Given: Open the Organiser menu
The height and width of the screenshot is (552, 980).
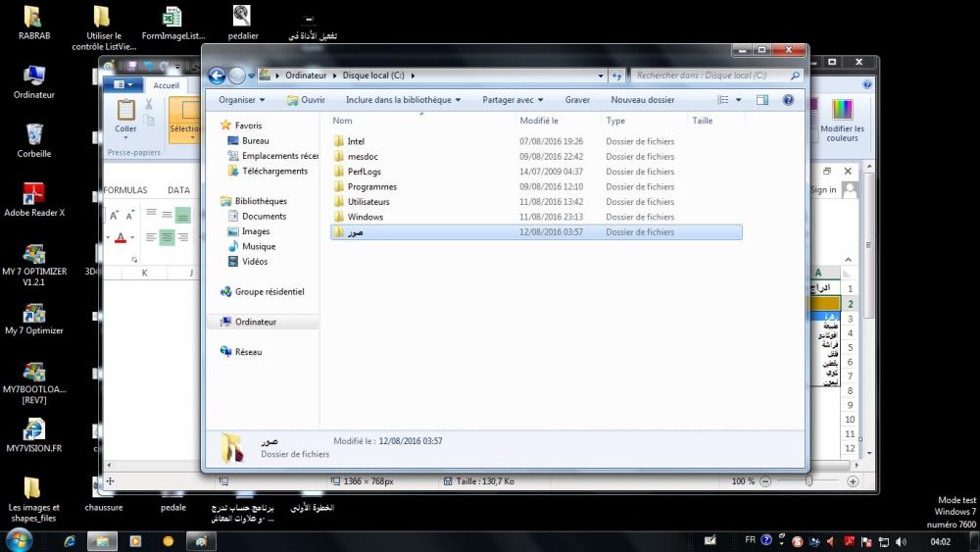Looking at the screenshot, I should [241, 100].
